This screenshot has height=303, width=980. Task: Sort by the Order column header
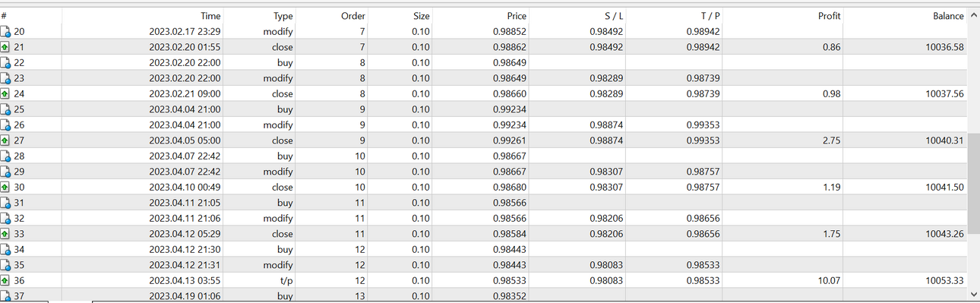pos(332,16)
